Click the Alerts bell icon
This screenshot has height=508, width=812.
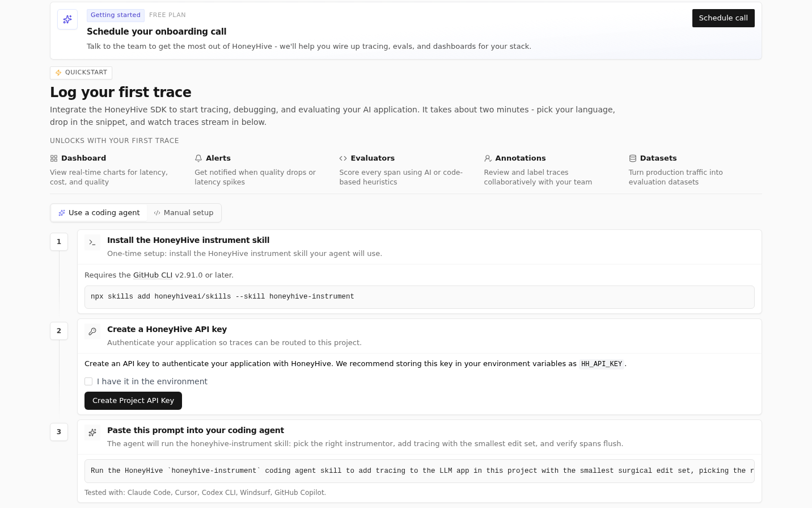[x=198, y=158]
